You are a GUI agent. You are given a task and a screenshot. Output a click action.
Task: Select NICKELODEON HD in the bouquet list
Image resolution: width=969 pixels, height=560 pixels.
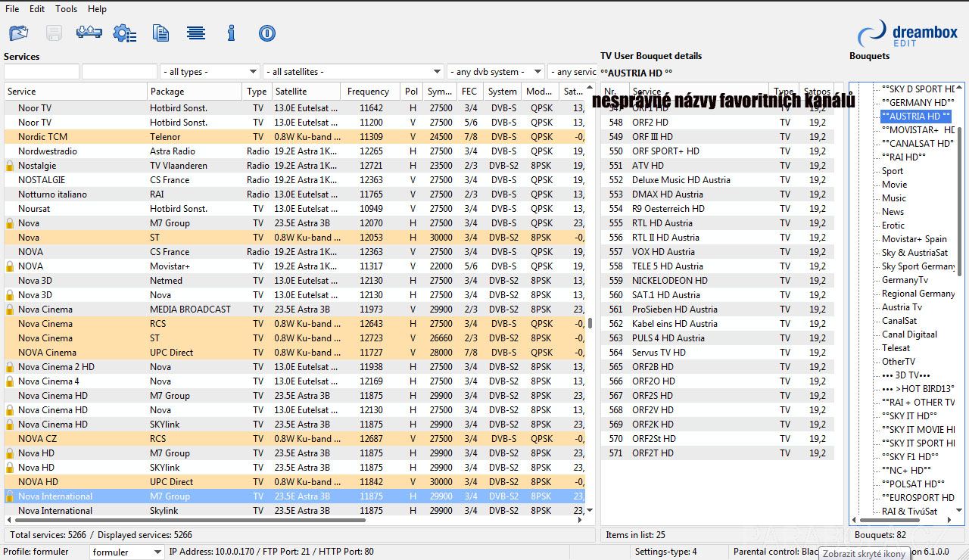[718, 281]
